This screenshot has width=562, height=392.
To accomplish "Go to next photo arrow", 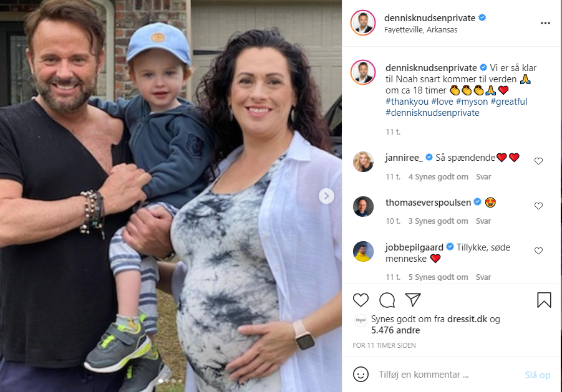I will pos(326,196).
